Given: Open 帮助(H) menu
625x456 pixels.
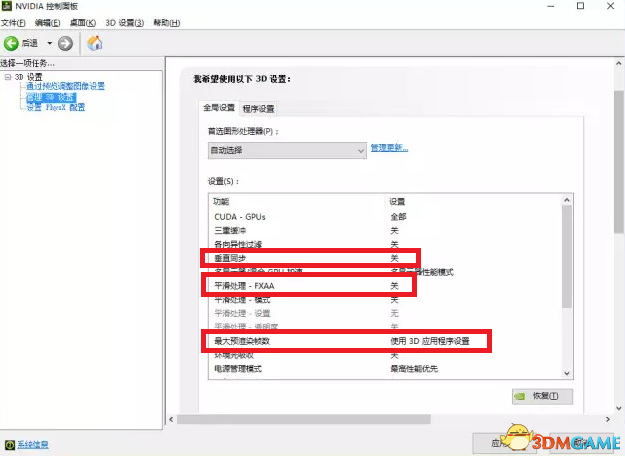Looking at the screenshot, I should (x=167, y=23).
